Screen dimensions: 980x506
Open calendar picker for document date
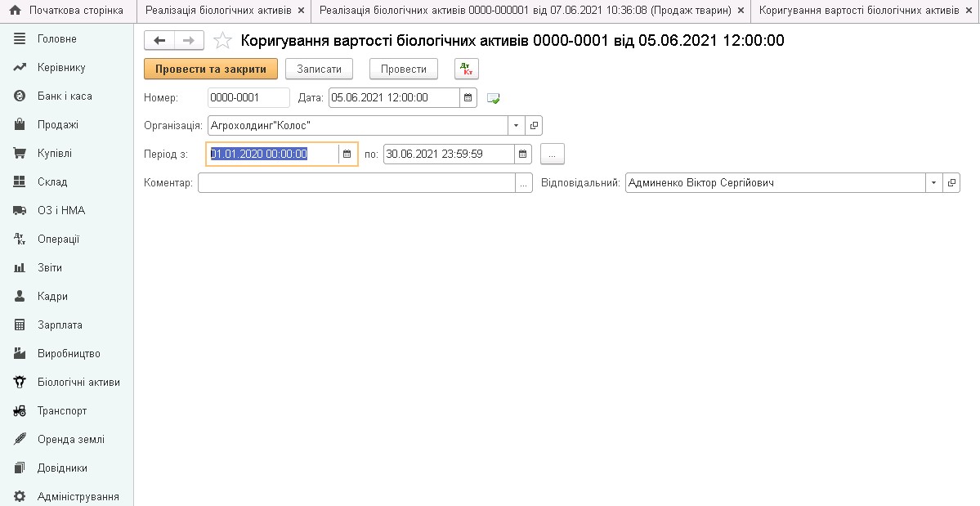[468, 98]
